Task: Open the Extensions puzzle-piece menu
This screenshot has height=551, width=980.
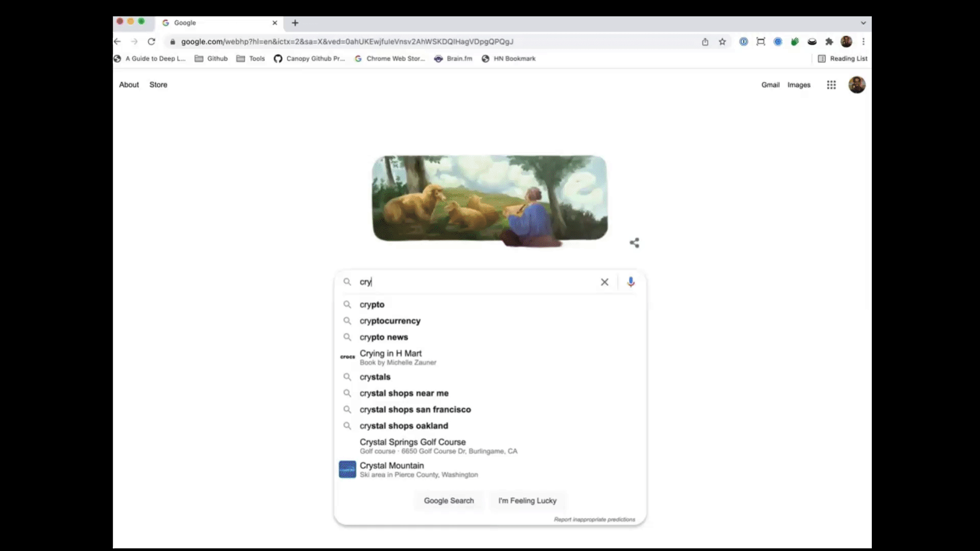Action: coord(829,42)
